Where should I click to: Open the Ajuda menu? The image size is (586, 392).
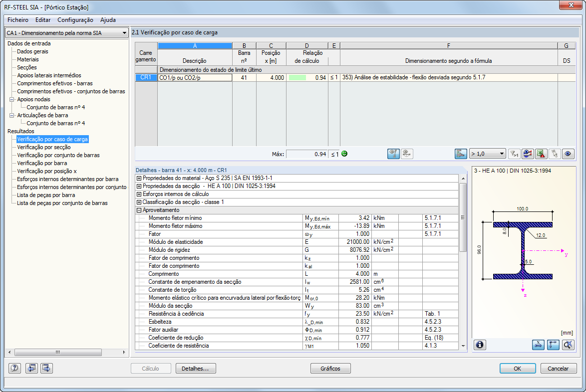click(108, 20)
